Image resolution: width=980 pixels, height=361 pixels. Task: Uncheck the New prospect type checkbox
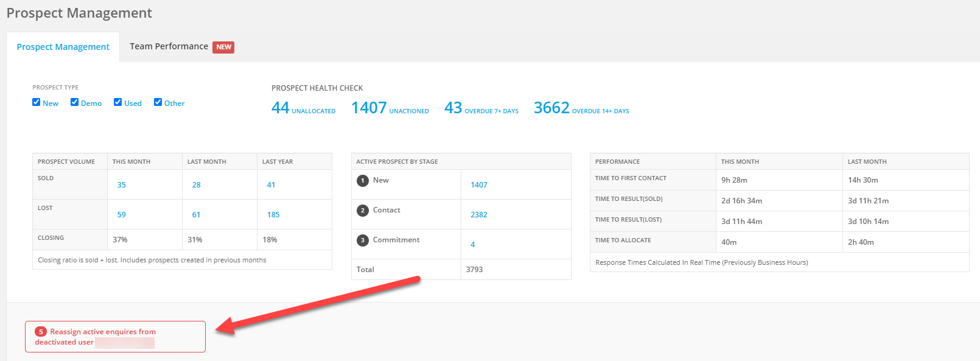coord(37,102)
